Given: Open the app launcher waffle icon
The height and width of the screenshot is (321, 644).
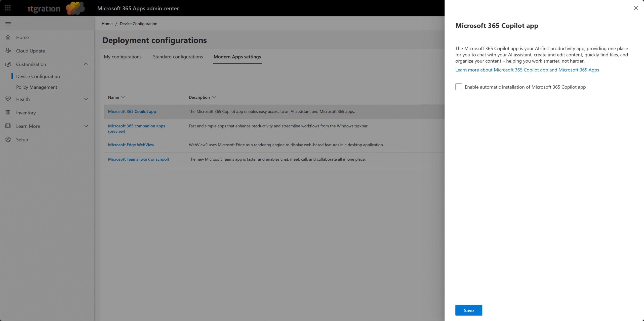Looking at the screenshot, I should [8, 8].
